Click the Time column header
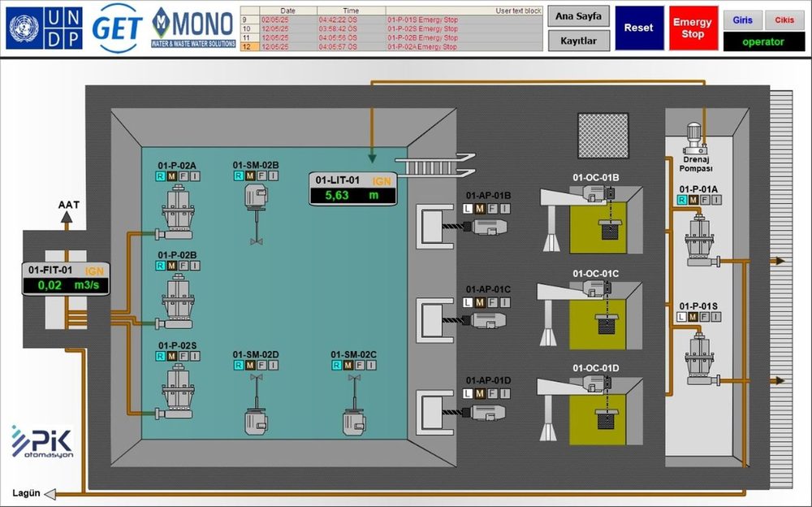The width and height of the screenshot is (812, 507). (x=351, y=11)
